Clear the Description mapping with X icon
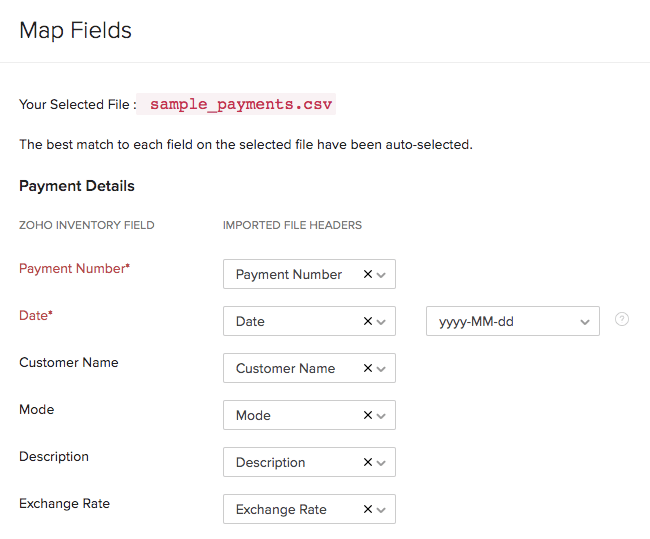 coord(367,462)
